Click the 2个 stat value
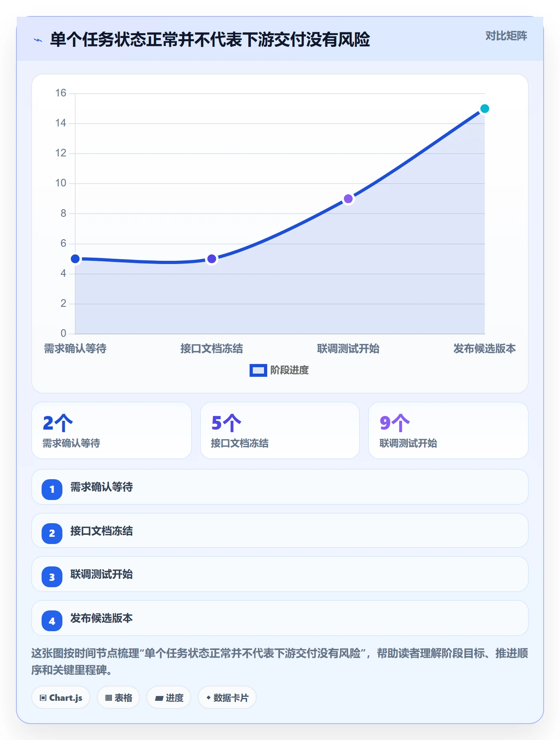The height and width of the screenshot is (740, 560). pos(58,423)
